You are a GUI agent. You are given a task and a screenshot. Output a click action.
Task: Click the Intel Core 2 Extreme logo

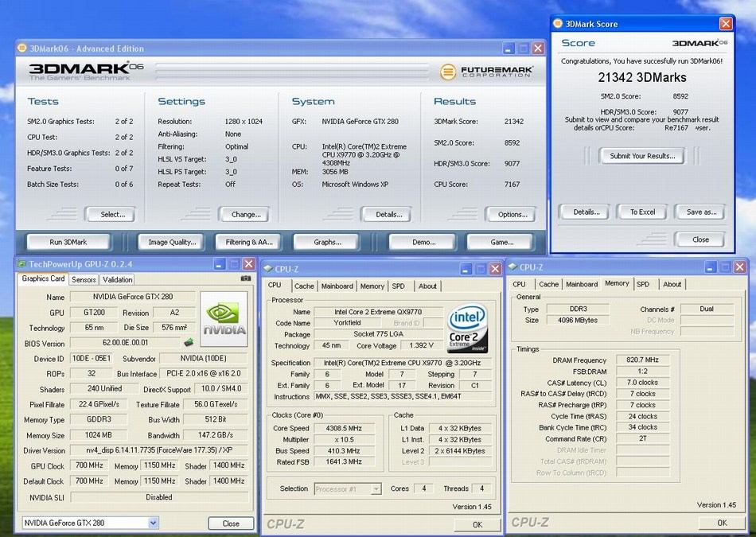pyautogui.click(x=467, y=328)
